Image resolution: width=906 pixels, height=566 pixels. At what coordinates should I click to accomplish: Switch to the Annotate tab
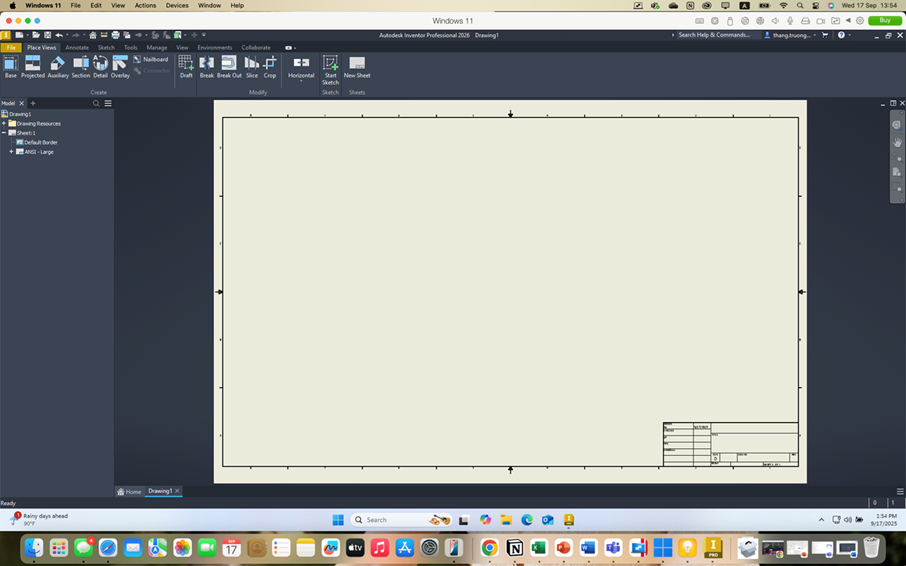(77, 48)
